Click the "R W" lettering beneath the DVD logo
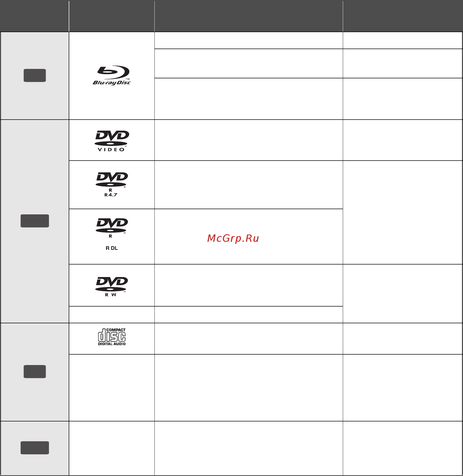Screen dimensions: 463x476 tap(111, 295)
